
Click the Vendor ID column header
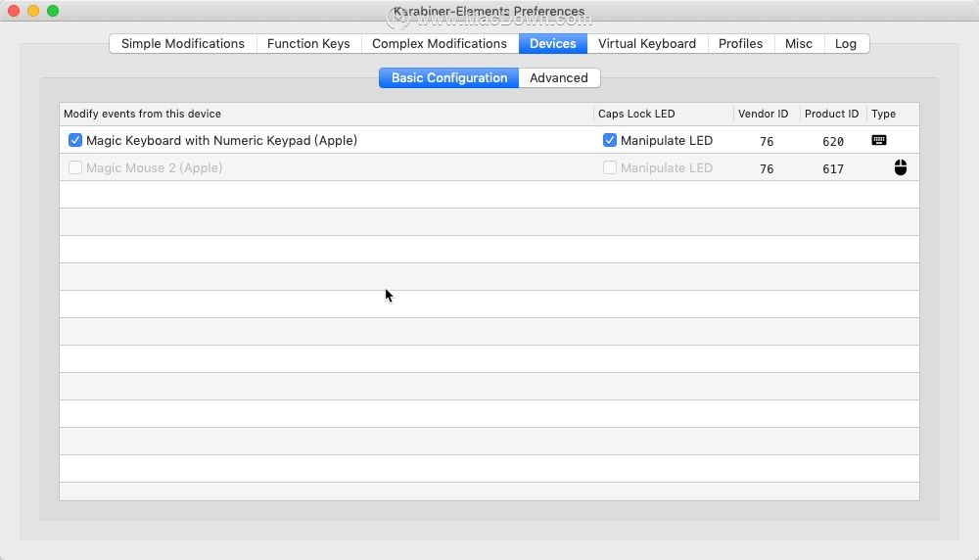point(767,114)
